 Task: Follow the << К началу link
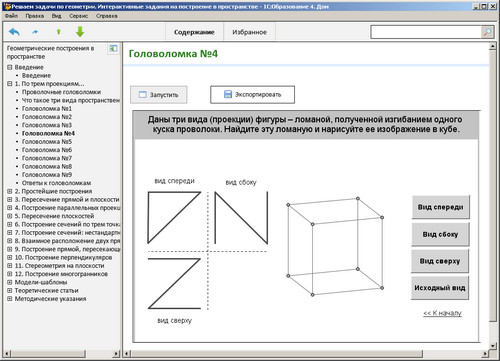click(442, 313)
